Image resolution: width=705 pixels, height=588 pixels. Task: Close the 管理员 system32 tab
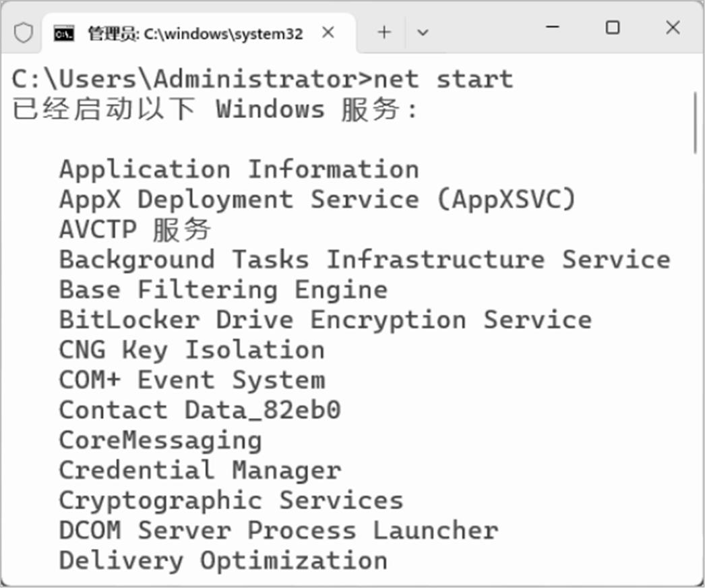[x=328, y=32]
